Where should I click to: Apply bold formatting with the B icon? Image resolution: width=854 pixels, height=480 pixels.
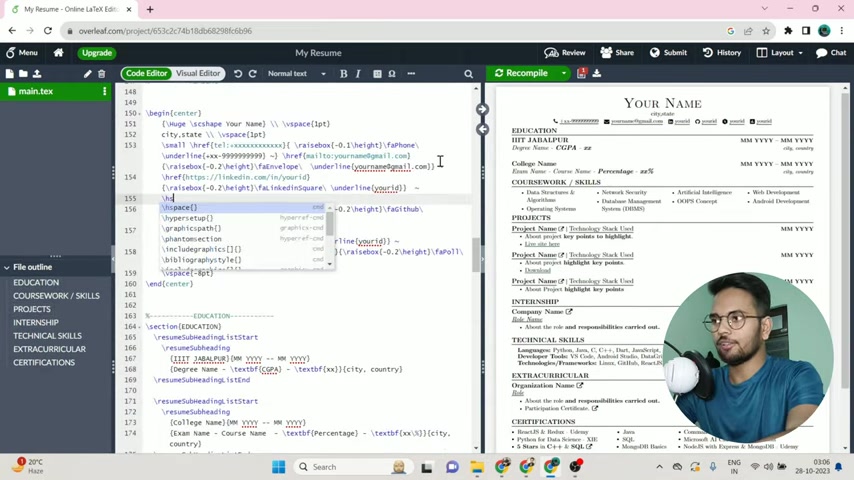[343, 73]
